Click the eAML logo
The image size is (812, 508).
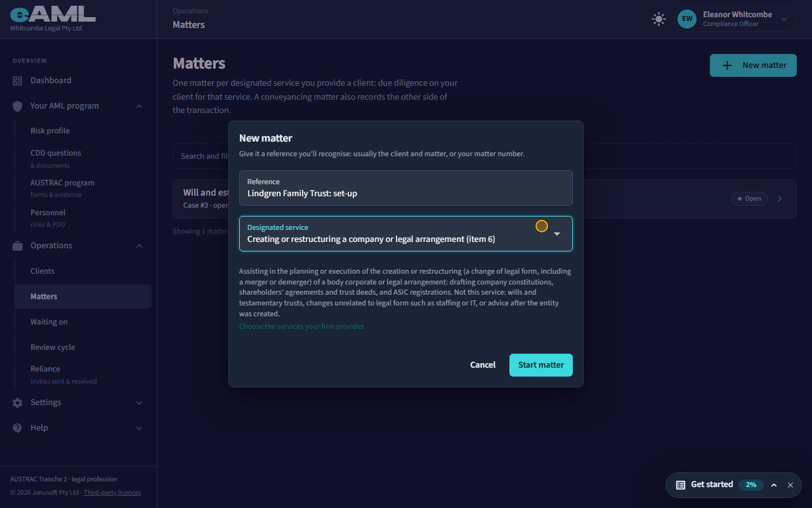[x=53, y=14]
